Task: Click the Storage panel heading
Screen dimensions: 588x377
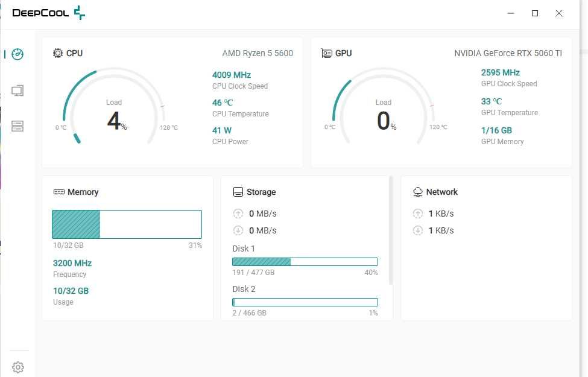Action: point(261,192)
